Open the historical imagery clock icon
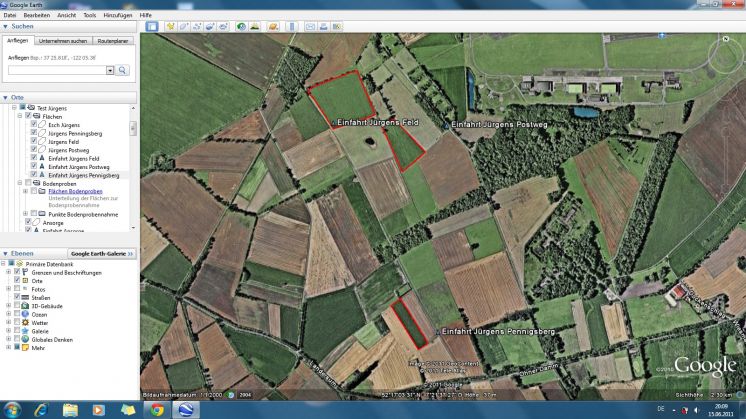This screenshot has height=419, width=746. pos(241,26)
